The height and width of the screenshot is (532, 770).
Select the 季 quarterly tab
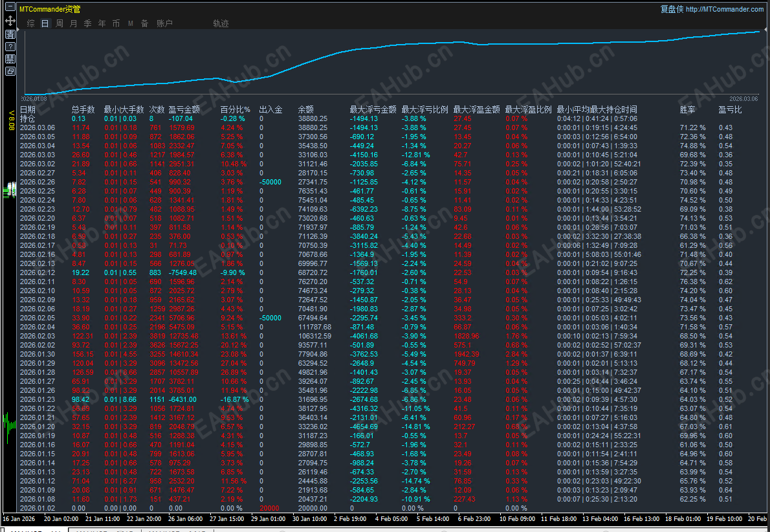(x=87, y=23)
